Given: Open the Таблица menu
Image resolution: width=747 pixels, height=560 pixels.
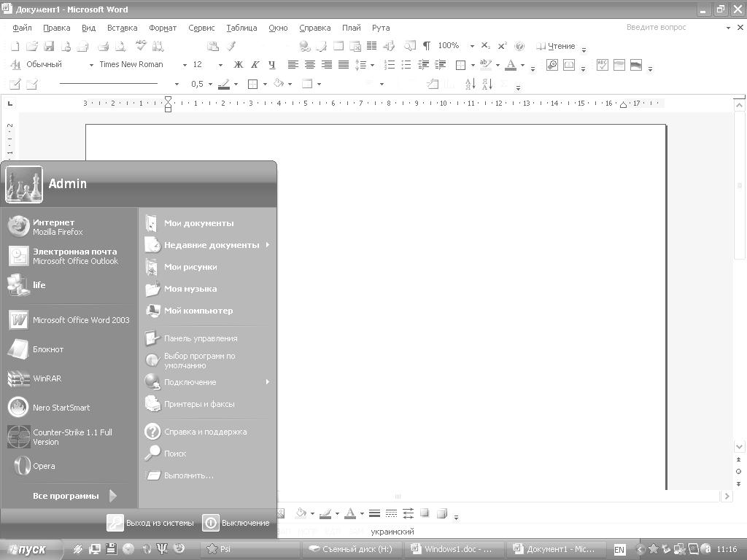Looking at the screenshot, I should pyautogui.click(x=241, y=28).
